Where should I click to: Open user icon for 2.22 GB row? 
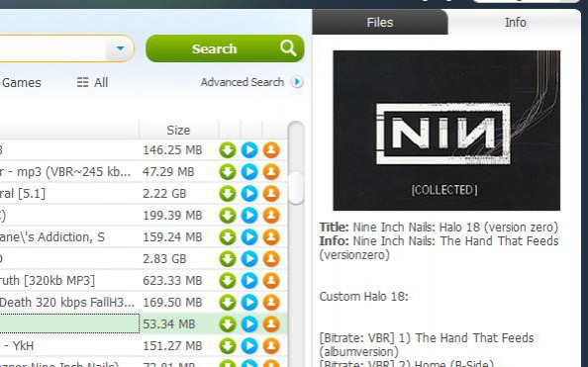(271, 194)
